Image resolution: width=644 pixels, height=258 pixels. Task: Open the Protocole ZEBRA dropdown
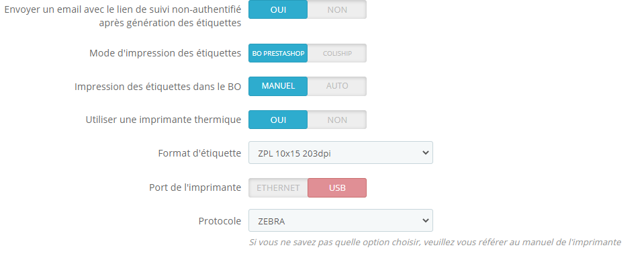(x=340, y=220)
